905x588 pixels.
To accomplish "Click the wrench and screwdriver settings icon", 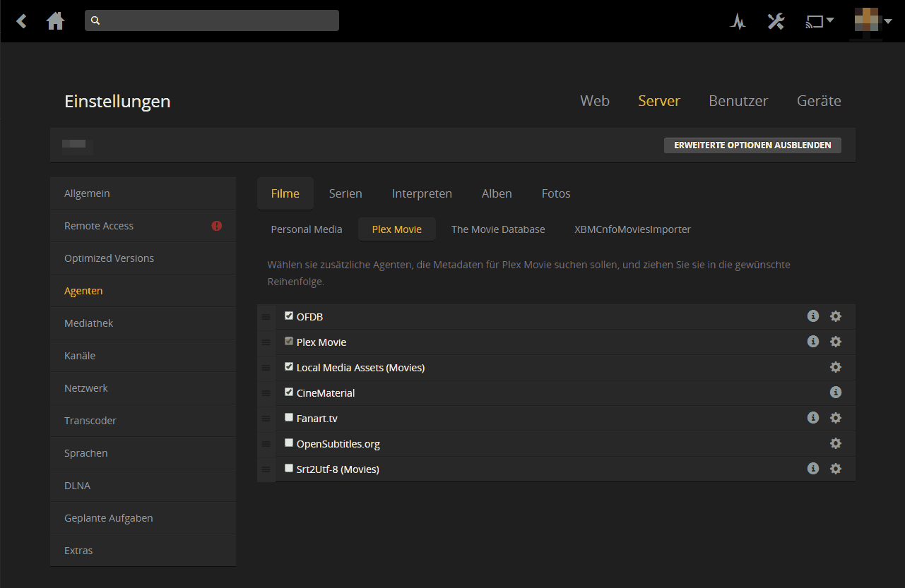I will (x=776, y=21).
